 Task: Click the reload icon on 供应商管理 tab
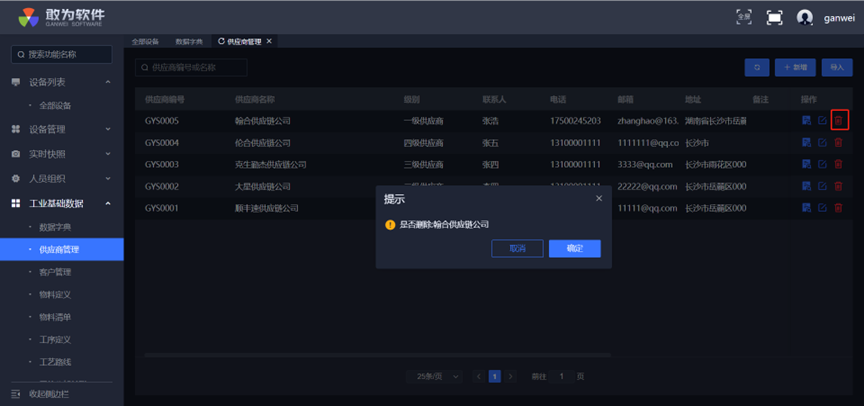[222, 41]
